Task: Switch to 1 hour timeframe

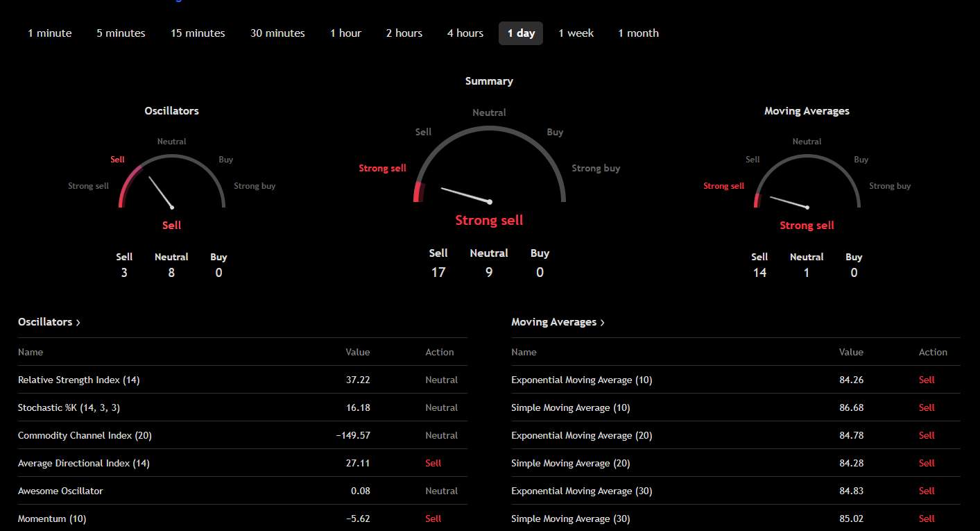Action: (345, 33)
